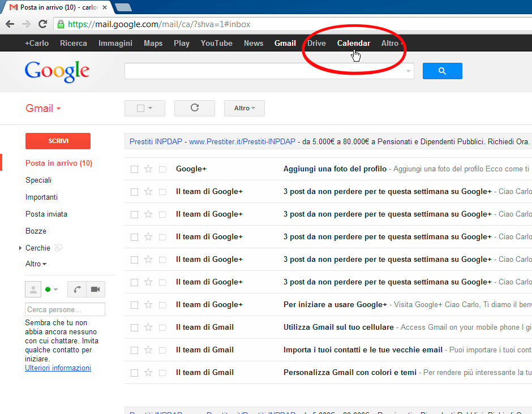
Task: Open a new browser tab
Action: [x=123, y=7]
